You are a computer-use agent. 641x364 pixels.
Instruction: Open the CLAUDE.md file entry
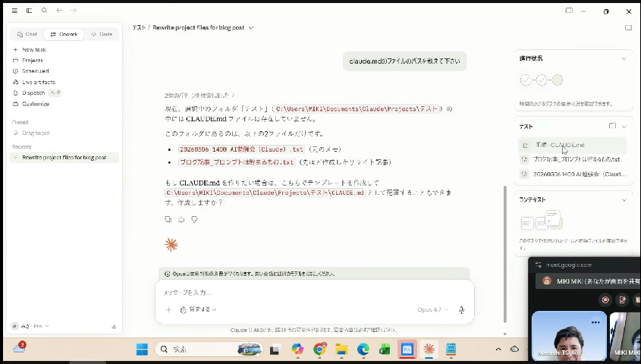tap(572, 145)
